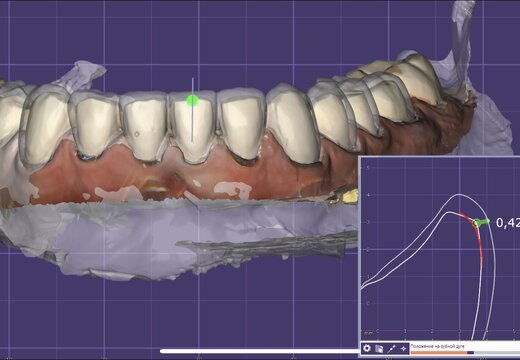
Task: Click the vertical section line on the tooth
Action: click(192, 110)
